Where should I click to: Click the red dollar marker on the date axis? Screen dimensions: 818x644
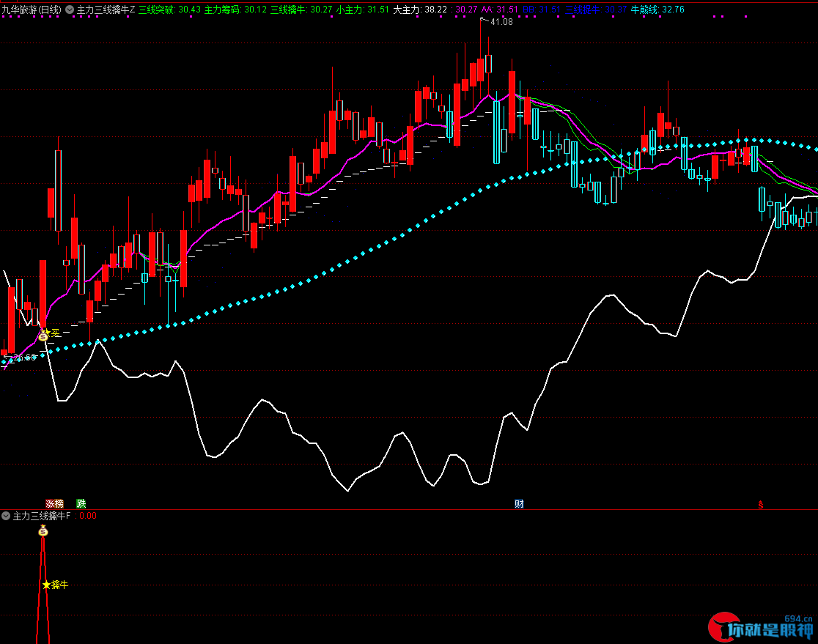(761, 505)
